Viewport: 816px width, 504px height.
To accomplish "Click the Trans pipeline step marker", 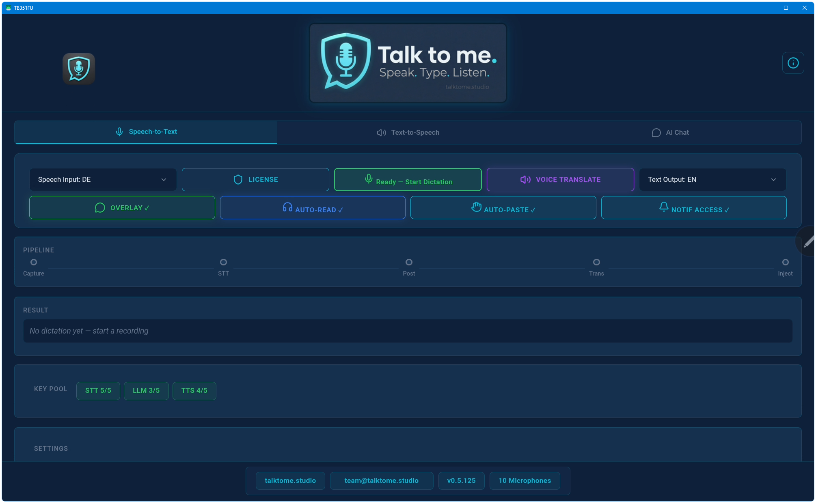I will 596,262.
